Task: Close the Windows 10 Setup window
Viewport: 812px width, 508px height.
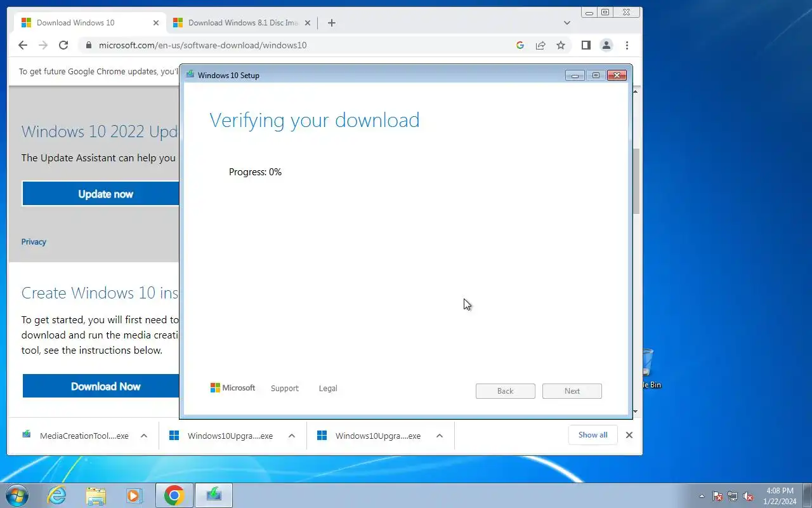Action: (x=617, y=76)
